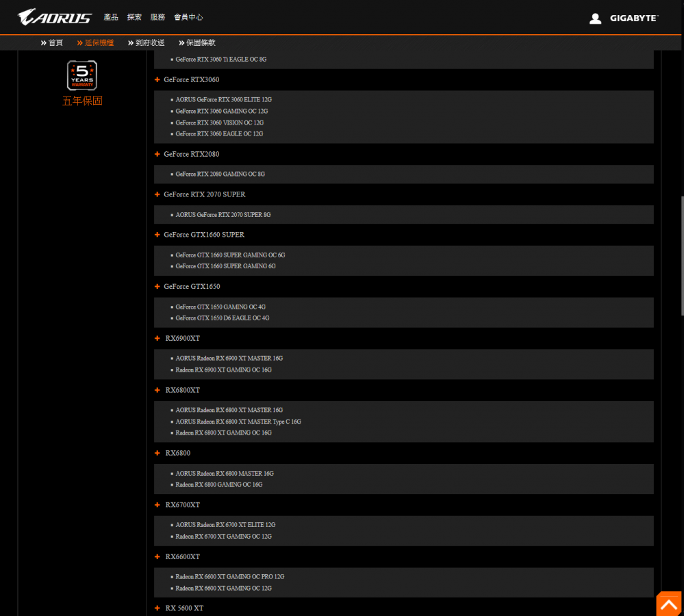Screen dimensions: 684x616
Task: Select GeForce RTX 2080 GAMING OC 8G
Action: pyautogui.click(x=220, y=174)
